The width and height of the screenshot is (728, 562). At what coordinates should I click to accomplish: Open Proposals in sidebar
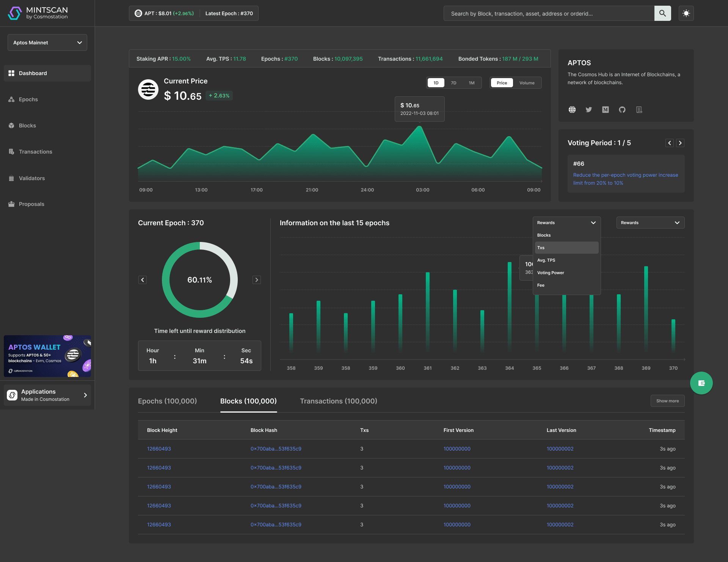pyautogui.click(x=47, y=204)
